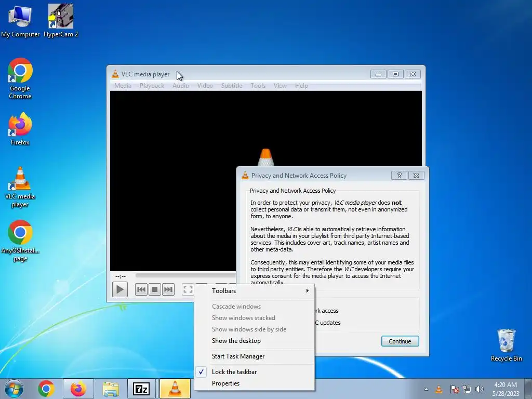Click the VLC taskbar button
Image resolution: width=532 pixels, height=399 pixels.
pos(175,389)
